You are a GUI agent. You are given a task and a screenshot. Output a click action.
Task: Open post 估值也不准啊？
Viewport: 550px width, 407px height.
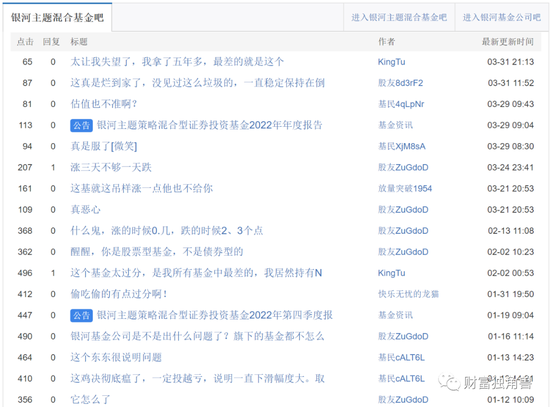[x=103, y=104]
